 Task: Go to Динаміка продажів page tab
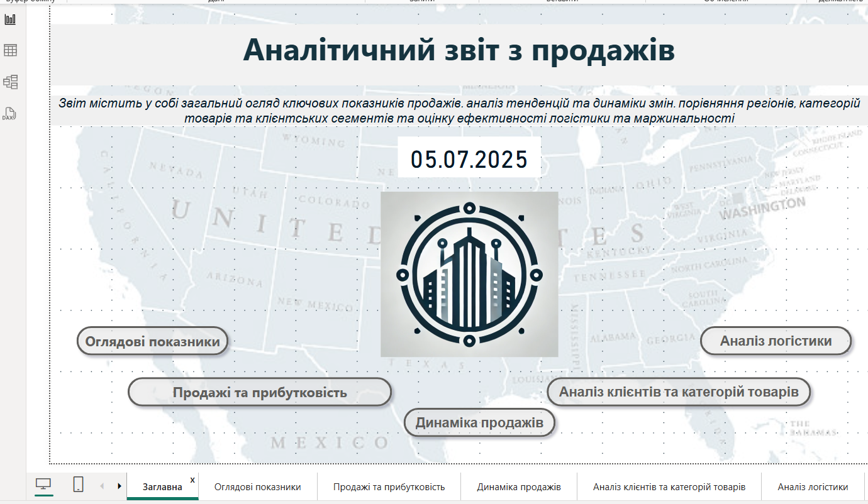coord(518,487)
